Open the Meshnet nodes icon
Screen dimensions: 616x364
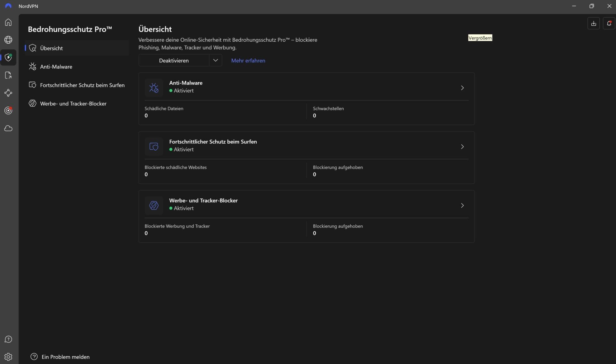tap(8, 93)
